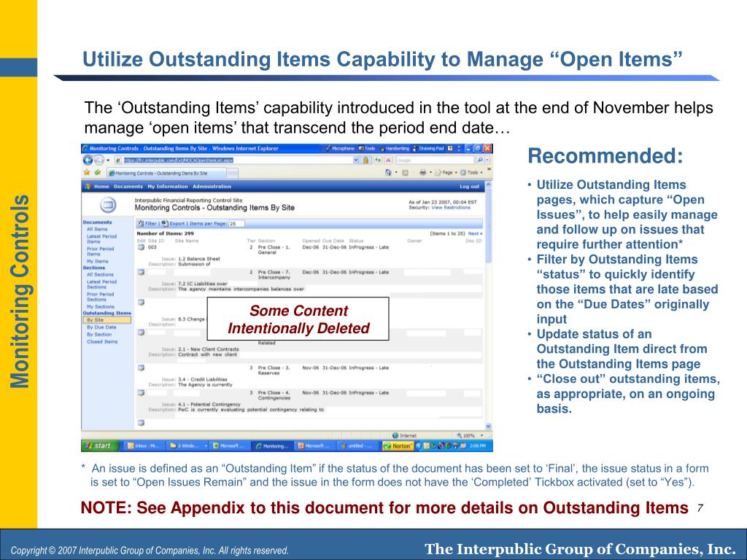
Task: Select By Due Date in sidebar
Action: point(101,327)
